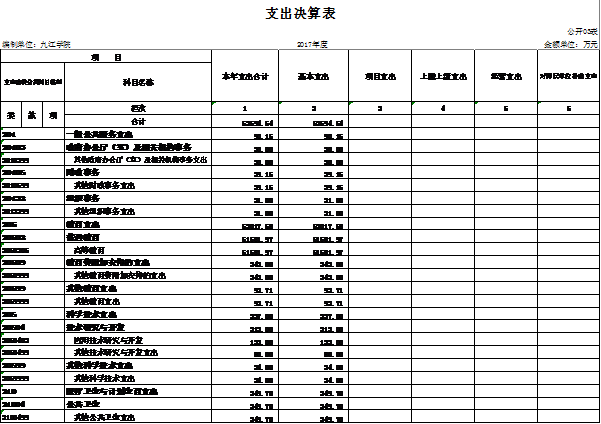Select the 编制单位:九江学院 label
The height and width of the screenshot is (424, 601).
pos(36,44)
